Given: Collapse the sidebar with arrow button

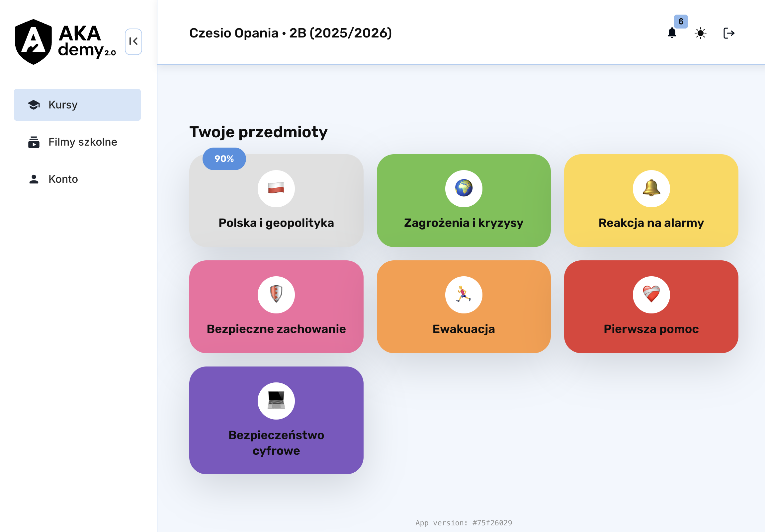Looking at the screenshot, I should click(133, 41).
